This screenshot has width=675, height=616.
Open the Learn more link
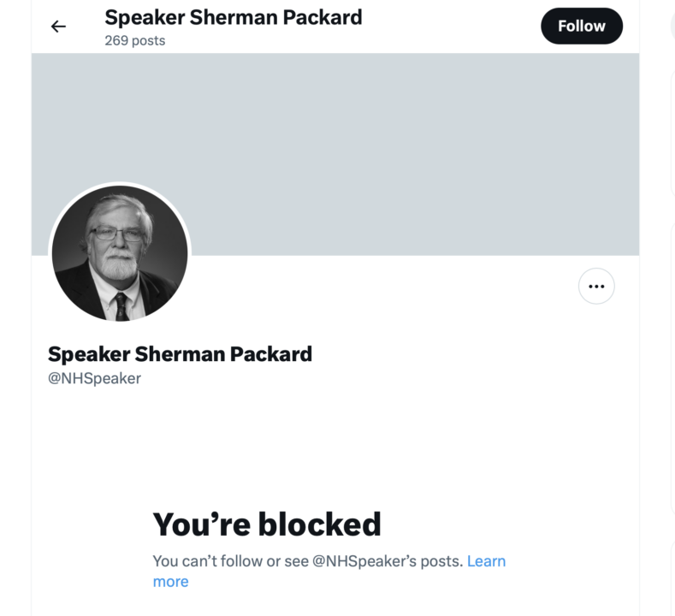click(485, 561)
